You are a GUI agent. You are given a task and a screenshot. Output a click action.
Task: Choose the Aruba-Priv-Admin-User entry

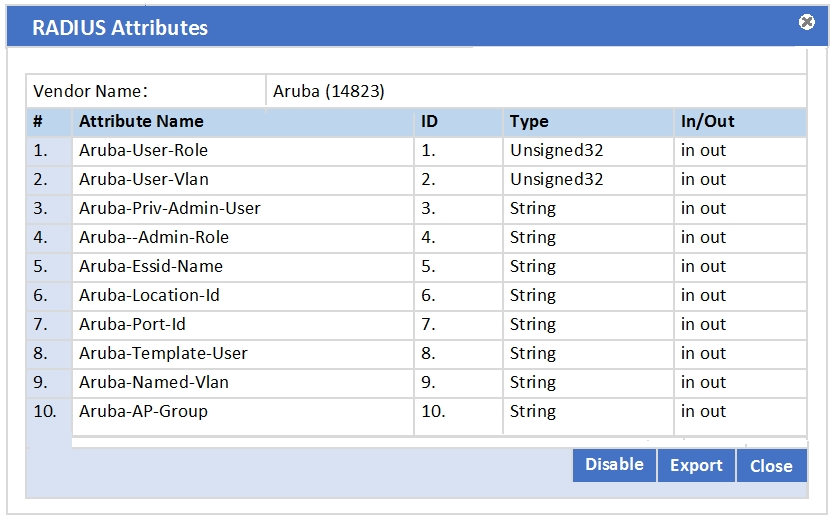[169, 209]
